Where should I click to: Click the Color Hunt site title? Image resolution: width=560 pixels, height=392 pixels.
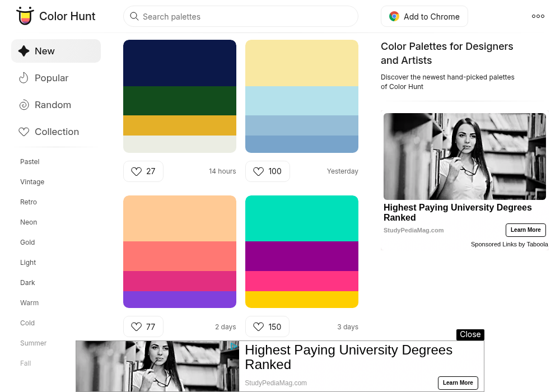[67, 16]
